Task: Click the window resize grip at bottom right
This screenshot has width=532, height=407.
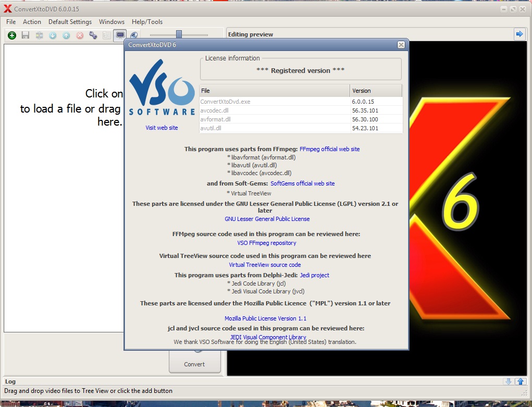Action: point(524,393)
